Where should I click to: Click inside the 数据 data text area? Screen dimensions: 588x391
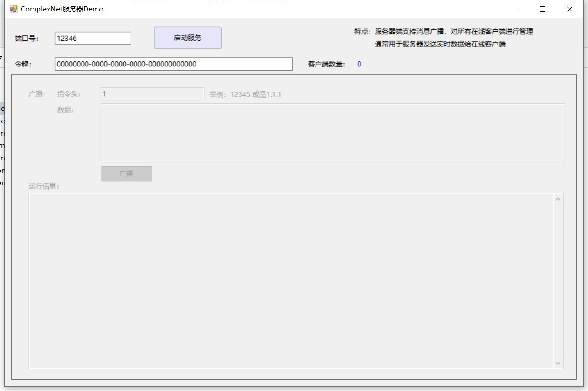(333, 132)
